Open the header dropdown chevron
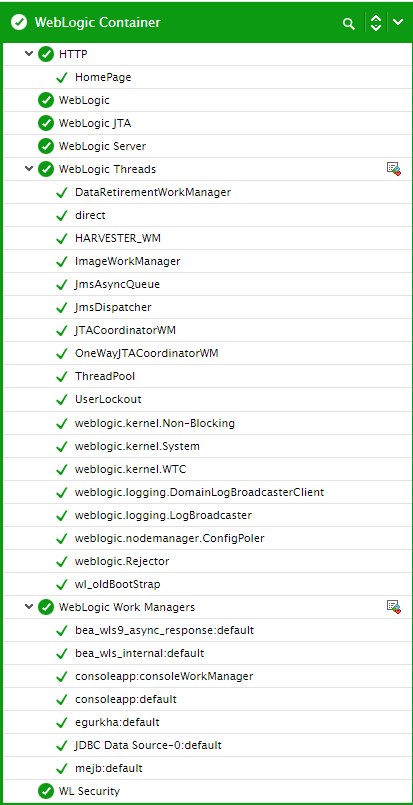Viewport: 413px width, 805px height. tap(398, 22)
